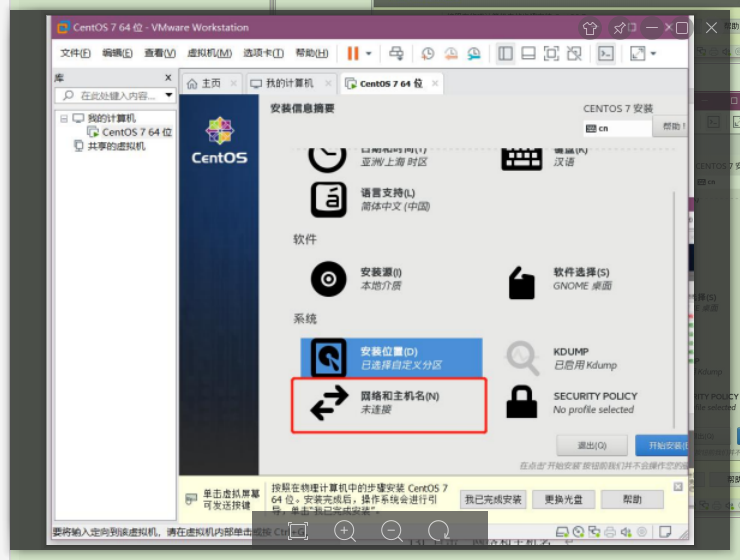Screen dimensions: 740x560
Task: Zoom out with the image viewer
Action: 392,531
